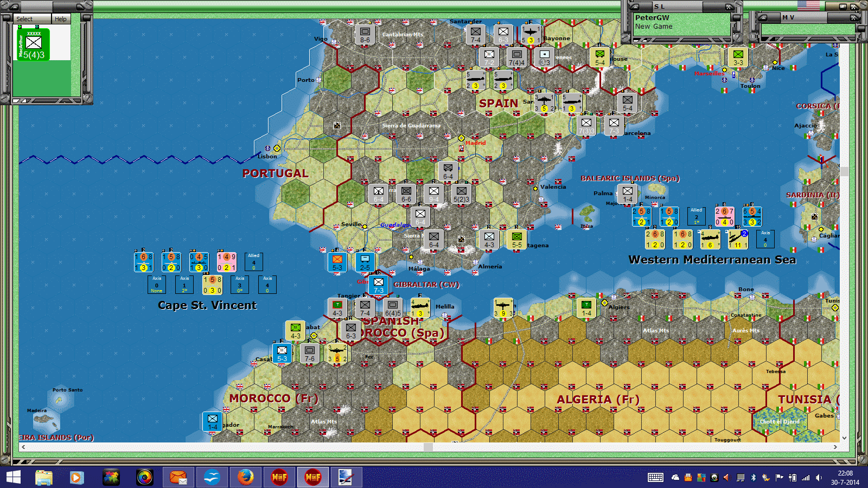Open the Help menu
Viewport: 868px width, 488px height.
[61, 19]
